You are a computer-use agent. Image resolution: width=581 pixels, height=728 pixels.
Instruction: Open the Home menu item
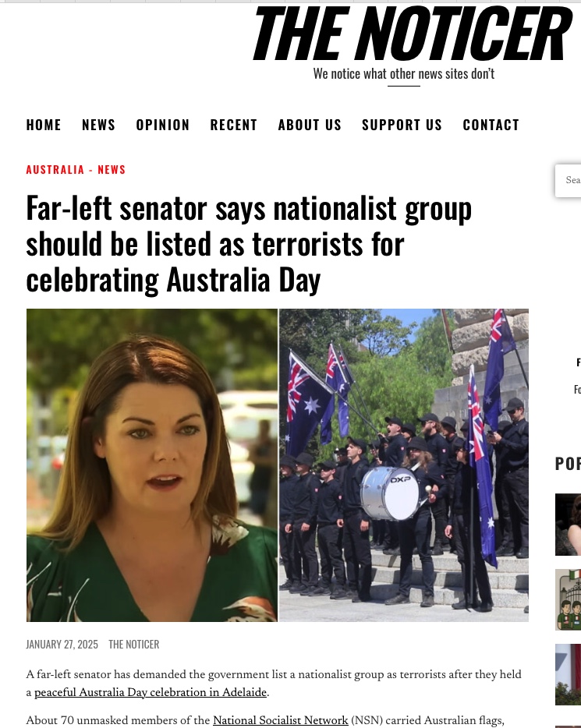point(44,125)
